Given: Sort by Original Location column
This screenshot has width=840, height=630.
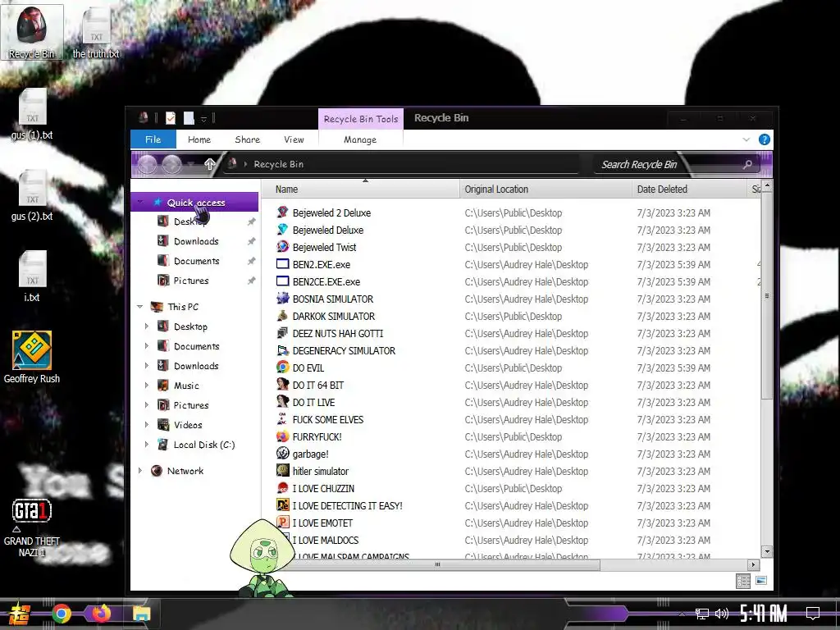Looking at the screenshot, I should (546, 189).
